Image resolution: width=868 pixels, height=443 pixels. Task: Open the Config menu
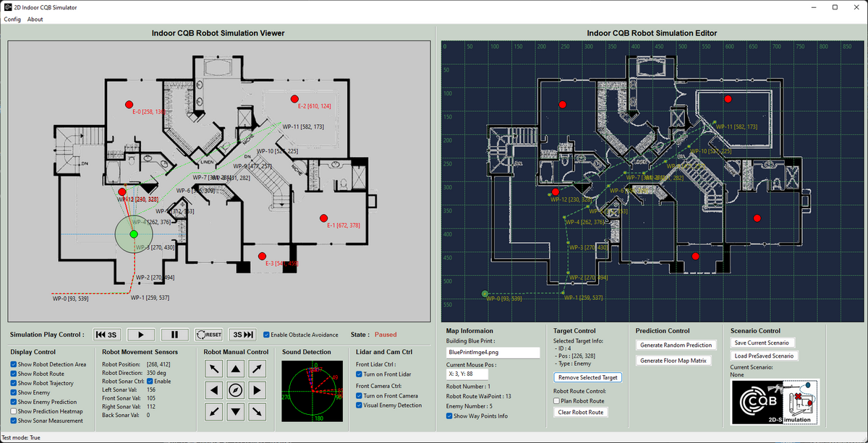click(12, 20)
